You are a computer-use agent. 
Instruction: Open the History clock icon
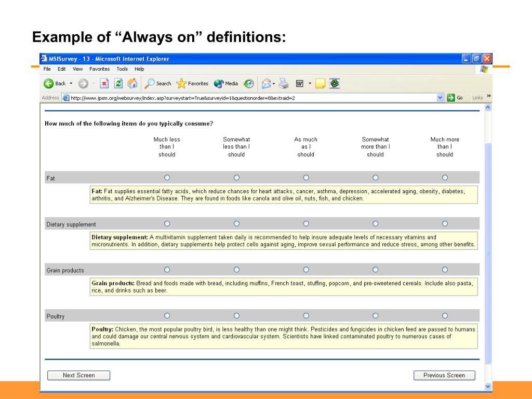[249, 84]
